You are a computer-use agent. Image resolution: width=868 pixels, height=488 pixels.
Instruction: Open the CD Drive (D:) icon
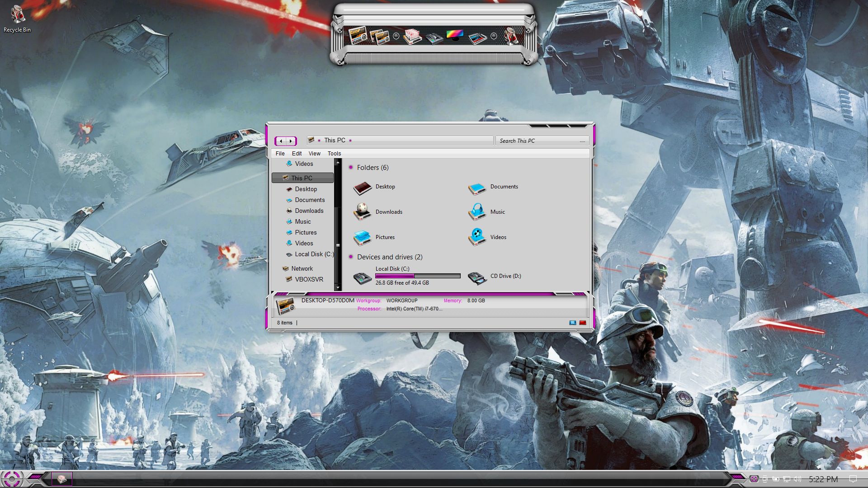click(x=477, y=277)
